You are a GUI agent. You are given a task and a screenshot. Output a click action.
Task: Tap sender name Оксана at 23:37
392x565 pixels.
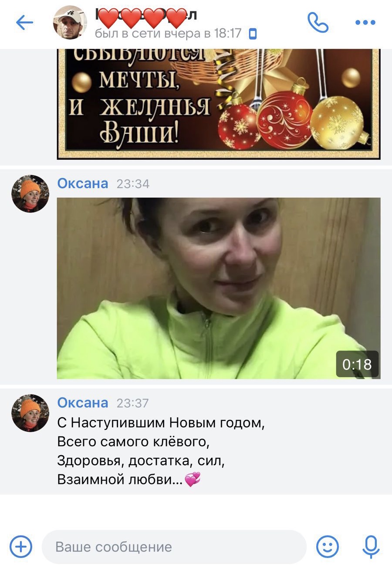coord(83,403)
